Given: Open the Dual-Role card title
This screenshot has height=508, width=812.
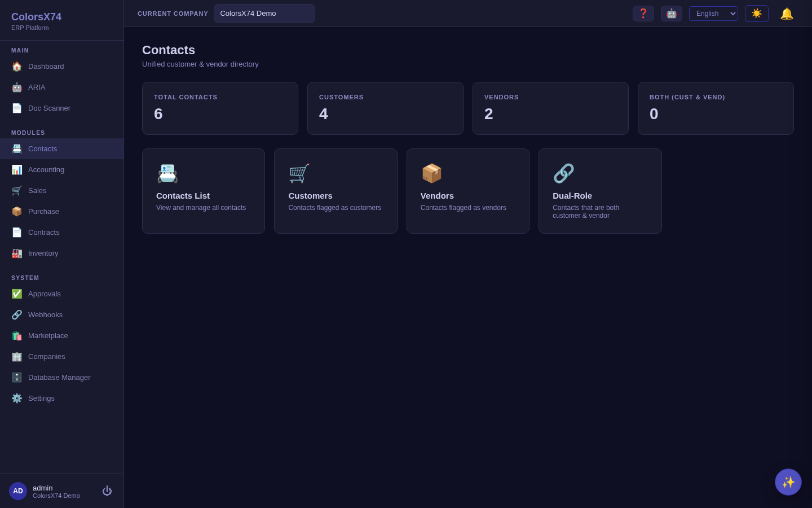Looking at the screenshot, I should click(x=572, y=196).
